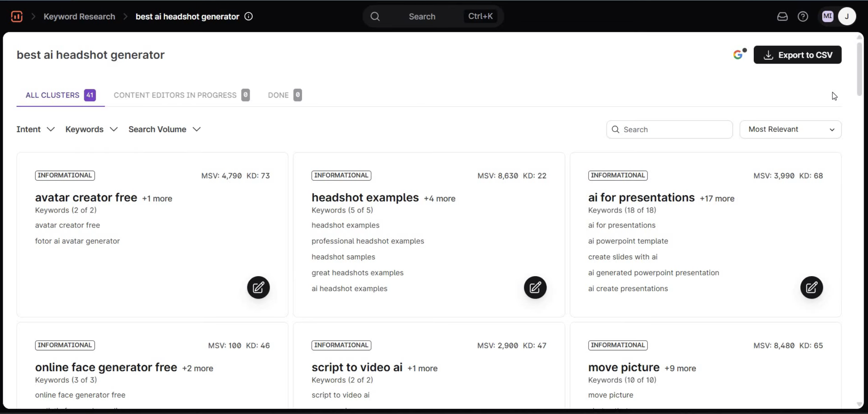Click keyword ai headshot examples

tap(349, 288)
